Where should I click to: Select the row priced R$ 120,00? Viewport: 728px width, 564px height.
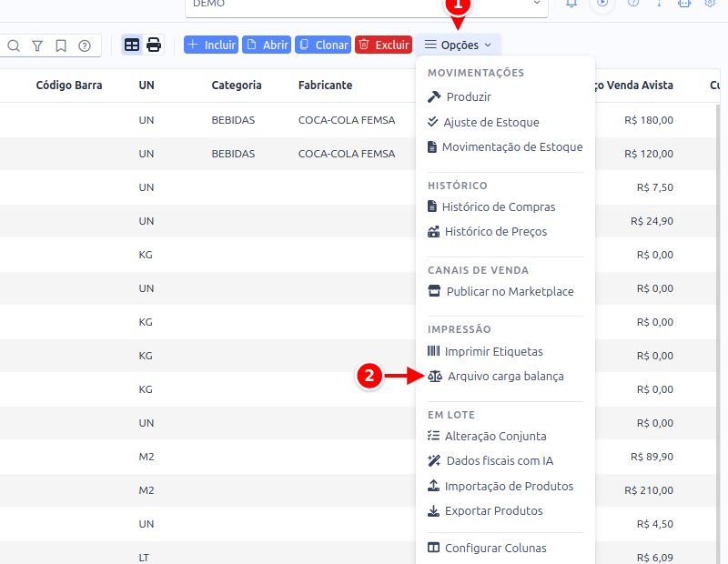pos(649,154)
